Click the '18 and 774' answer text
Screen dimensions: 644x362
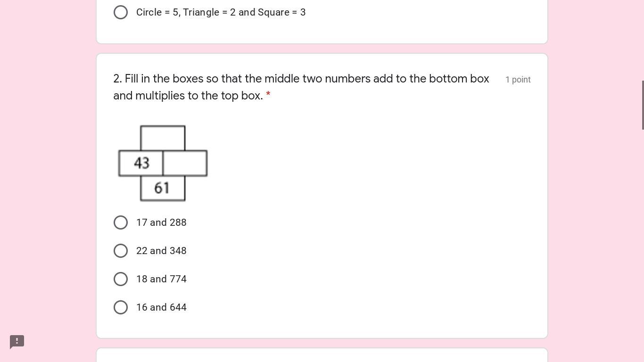coord(161,279)
